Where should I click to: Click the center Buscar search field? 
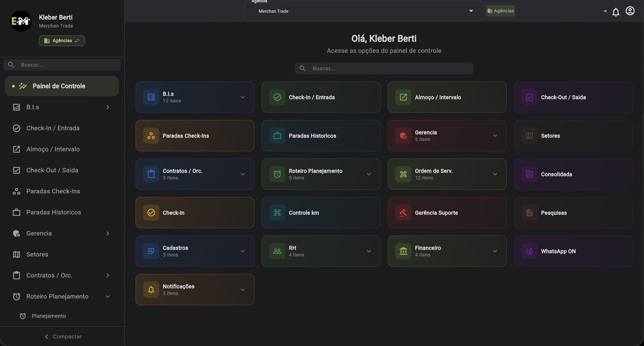pos(384,68)
